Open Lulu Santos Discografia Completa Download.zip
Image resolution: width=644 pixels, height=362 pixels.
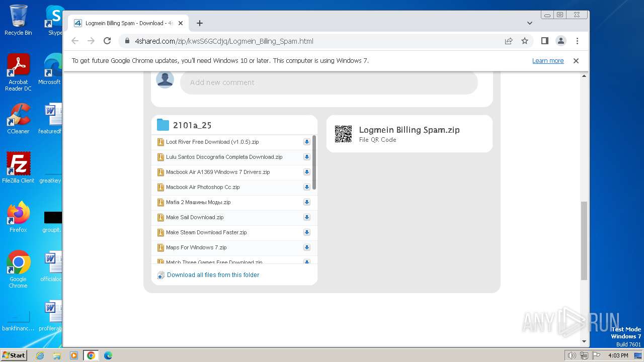click(224, 157)
